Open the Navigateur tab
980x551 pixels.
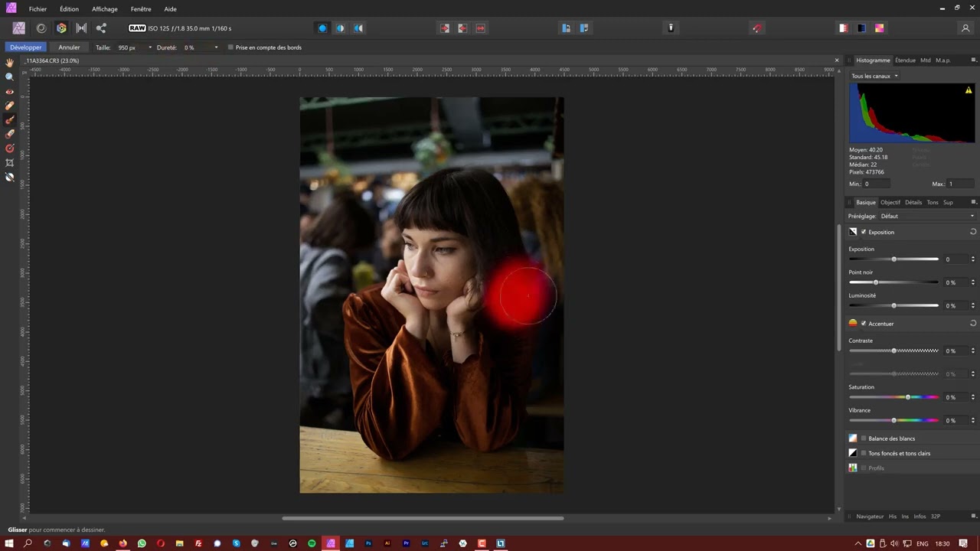(x=870, y=517)
